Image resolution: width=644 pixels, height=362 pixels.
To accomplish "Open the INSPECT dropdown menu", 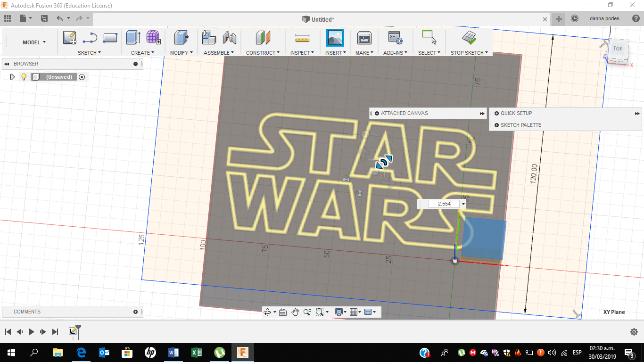I will click(302, 53).
